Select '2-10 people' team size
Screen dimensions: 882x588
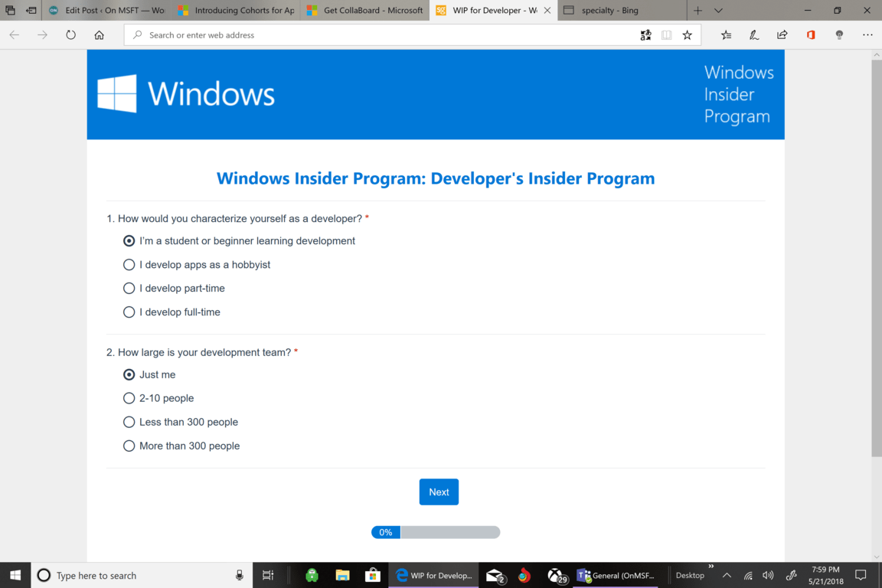tap(129, 398)
